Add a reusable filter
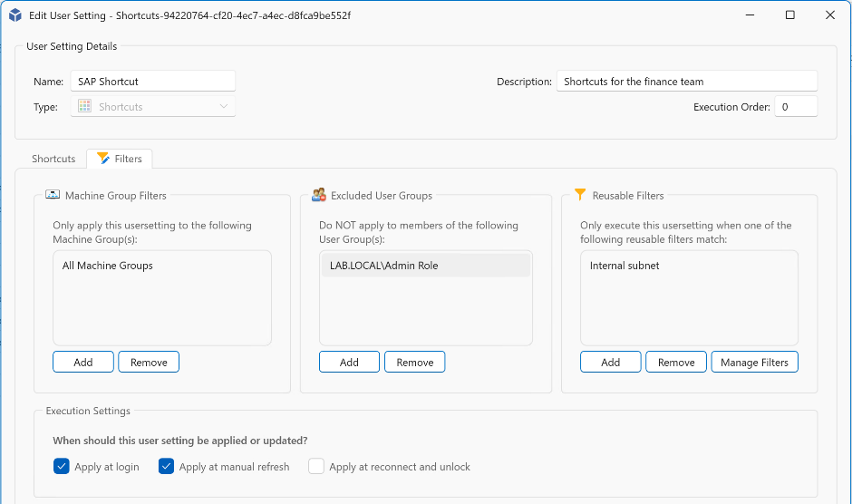 tap(610, 362)
